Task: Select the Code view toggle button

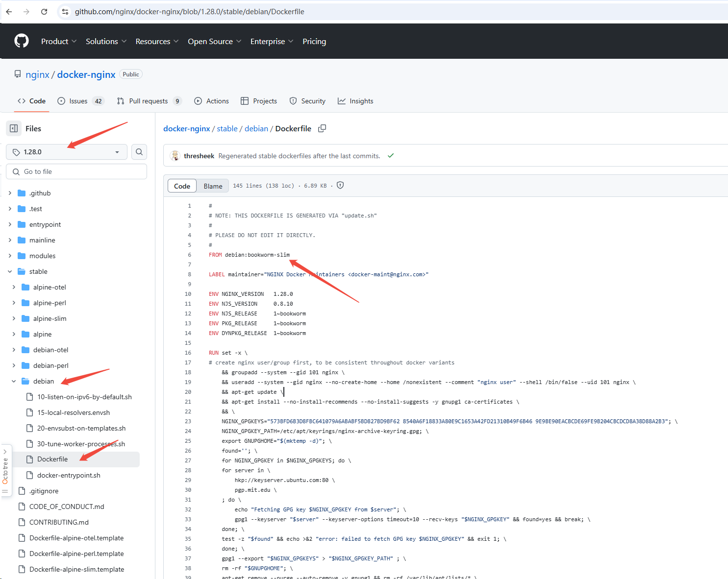Action: tap(182, 186)
